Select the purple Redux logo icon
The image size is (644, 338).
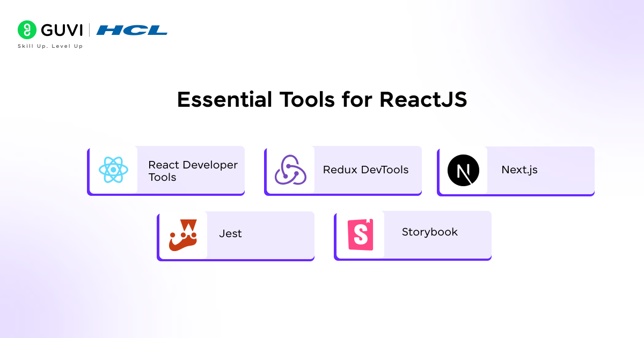tap(290, 170)
